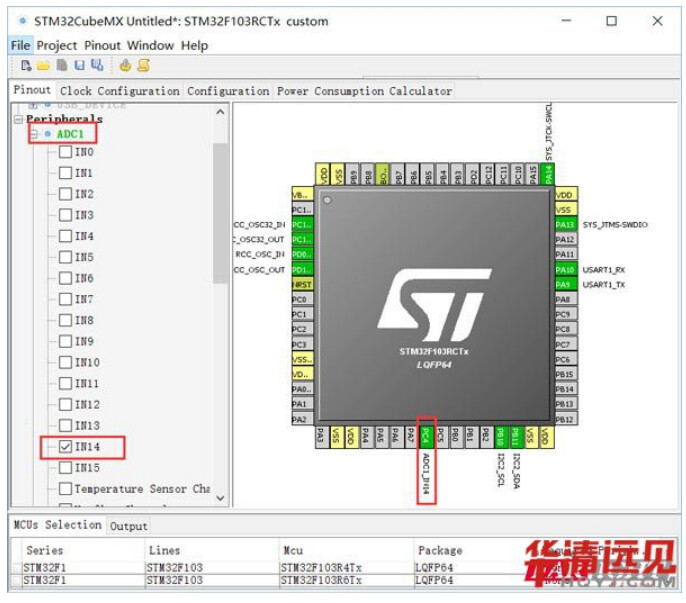Screen dimensions: 686x603
Task: Click the NRST pin on the chip
Action: [302, 284]
